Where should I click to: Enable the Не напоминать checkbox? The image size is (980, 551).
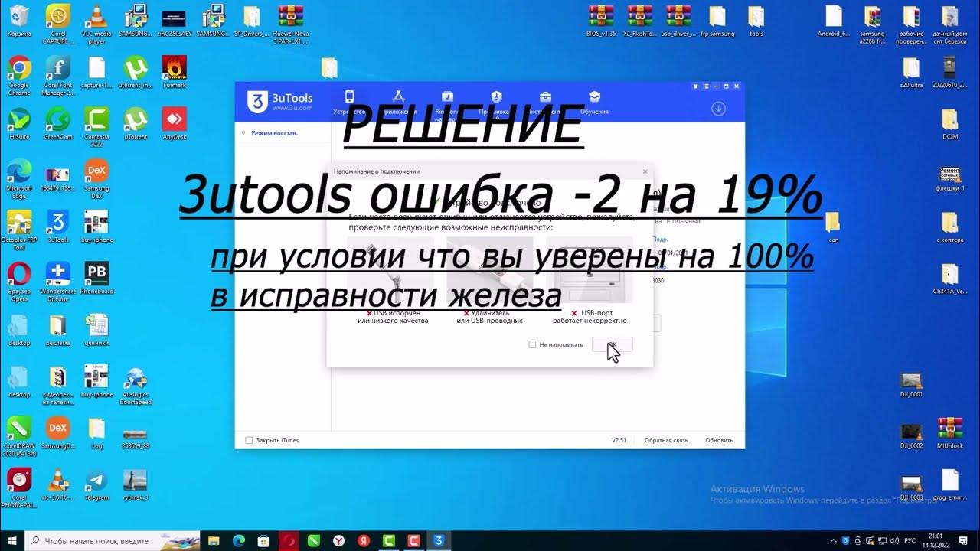[x=532, y=344]
